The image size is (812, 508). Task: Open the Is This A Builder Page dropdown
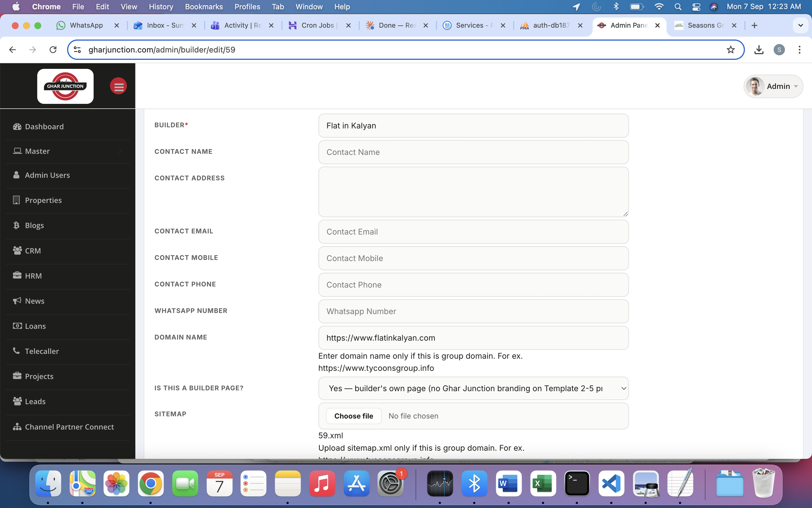[x=473, y=388]
